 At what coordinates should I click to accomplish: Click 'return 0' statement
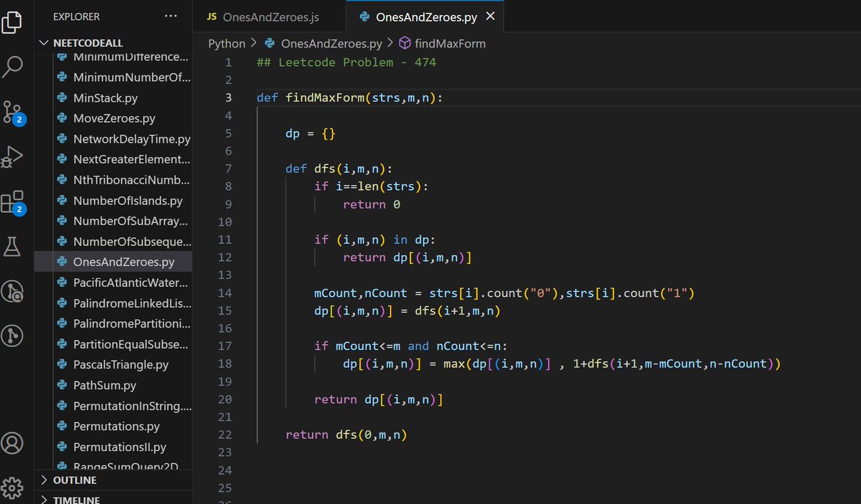[x=371, y=204]
